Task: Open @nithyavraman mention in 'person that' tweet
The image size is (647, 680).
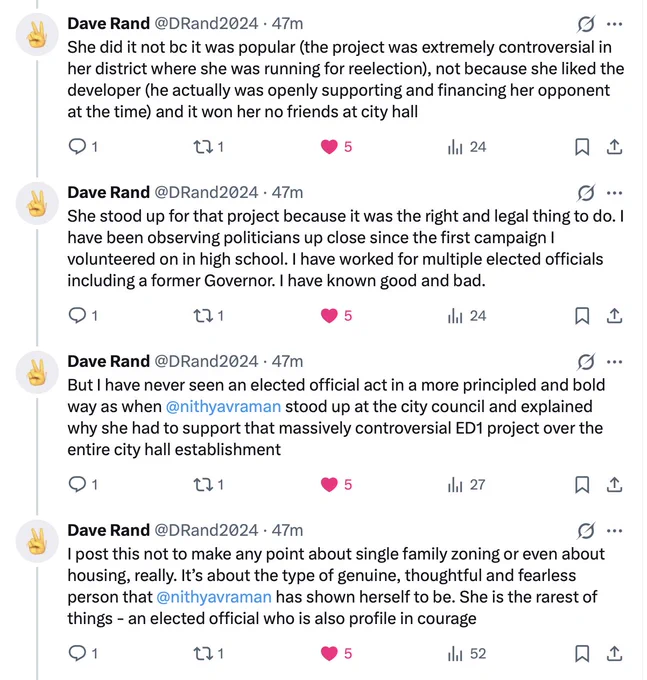Action: (214, 597)
